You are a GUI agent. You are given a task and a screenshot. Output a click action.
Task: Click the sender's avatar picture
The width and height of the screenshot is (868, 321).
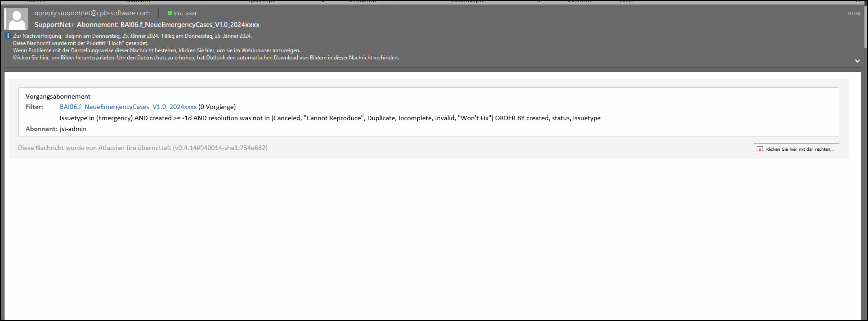pyautogui.click(x=16, y=19)
